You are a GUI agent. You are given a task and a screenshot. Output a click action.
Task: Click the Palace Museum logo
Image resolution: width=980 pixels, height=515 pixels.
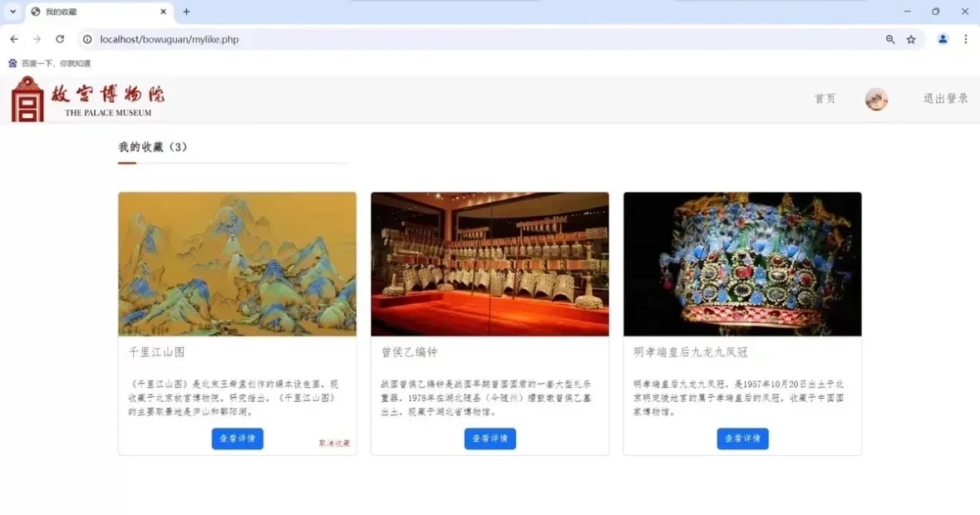[88, 99]
